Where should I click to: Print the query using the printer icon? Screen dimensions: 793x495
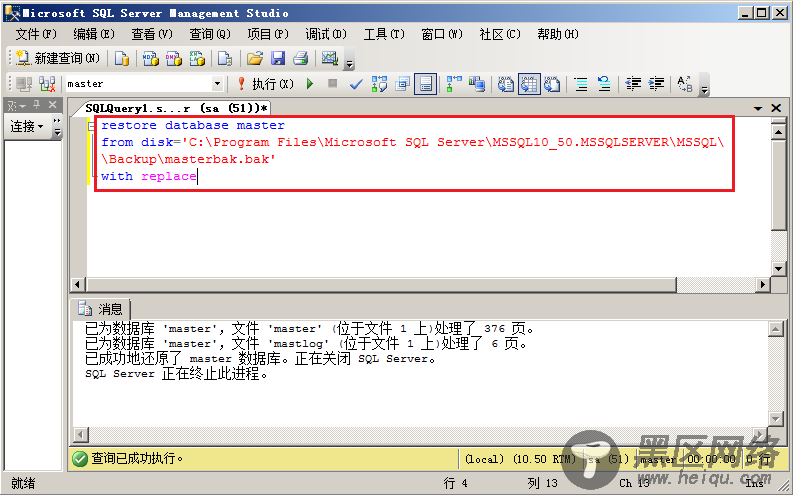coord(301,59)
